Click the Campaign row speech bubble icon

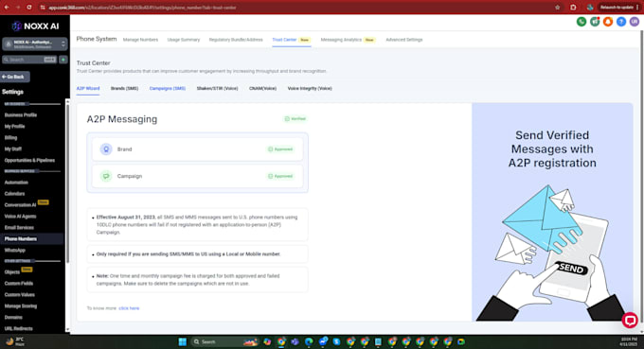pyautogui.click(x=106, y=176)
